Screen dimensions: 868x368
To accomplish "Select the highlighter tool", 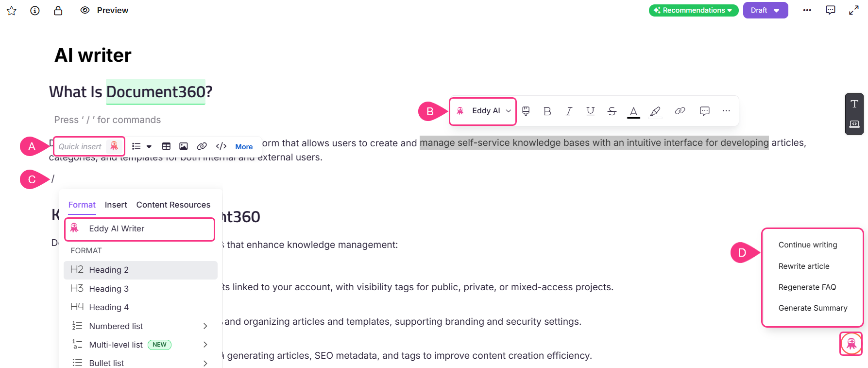I will click(x=655, y=111).
